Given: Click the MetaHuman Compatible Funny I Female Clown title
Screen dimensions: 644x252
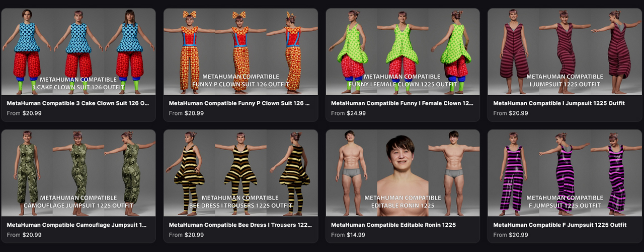Looking at the screenshot, I should point(402,103).
